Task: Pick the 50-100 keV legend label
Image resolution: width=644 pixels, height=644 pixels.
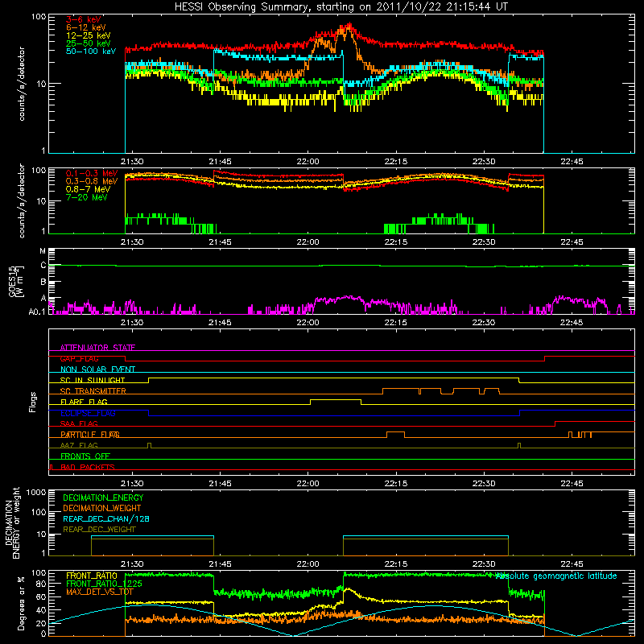Action: click(x=91, y=52)
